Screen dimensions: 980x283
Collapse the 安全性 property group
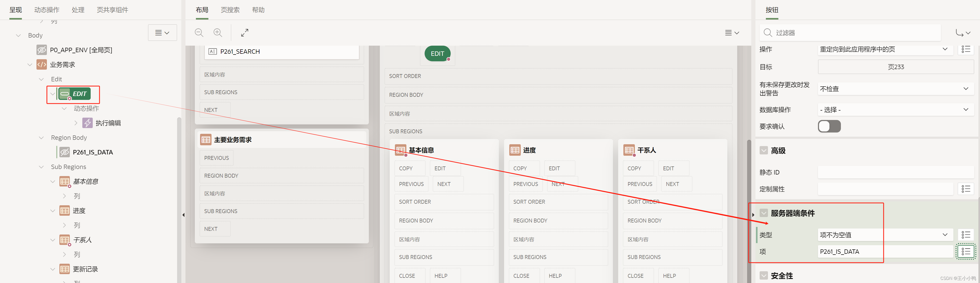(x=764, y=275)
